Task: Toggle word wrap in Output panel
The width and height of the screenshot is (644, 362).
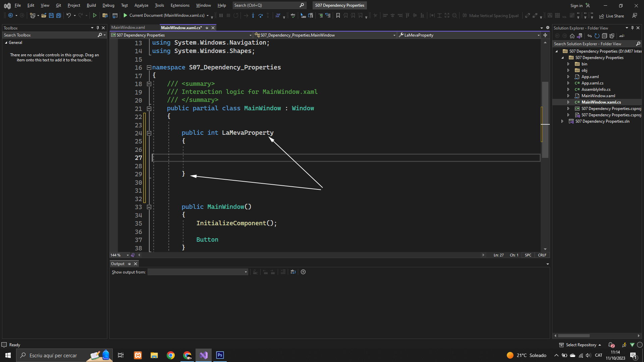Action: 293,272
